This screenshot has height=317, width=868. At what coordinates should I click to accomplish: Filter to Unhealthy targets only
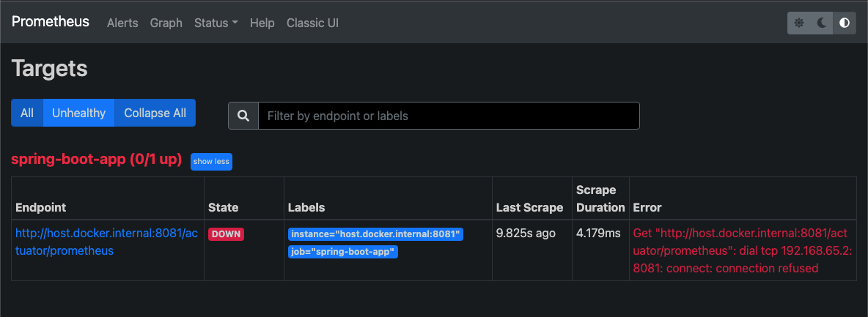click(78, 113)
